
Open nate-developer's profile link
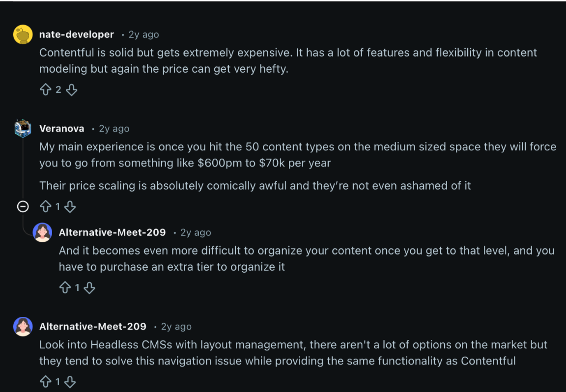[76, 34]
